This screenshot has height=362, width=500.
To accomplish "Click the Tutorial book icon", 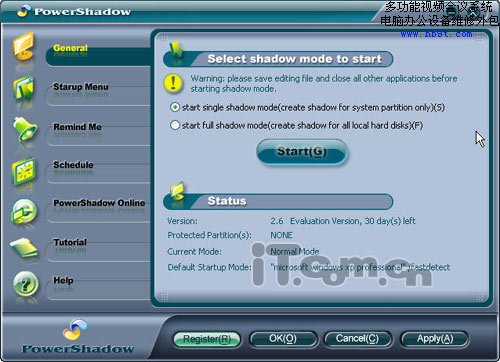I will tap(25, 248).
